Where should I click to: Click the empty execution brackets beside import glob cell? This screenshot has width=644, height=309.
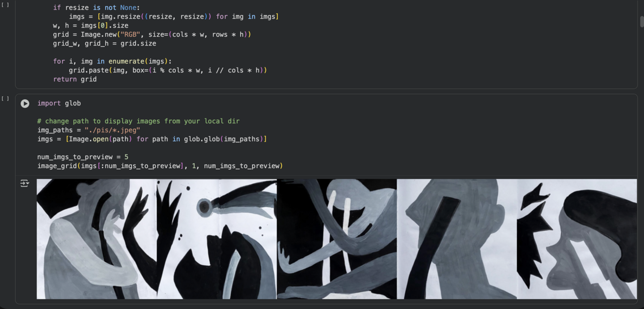click(x=5, y=98)
